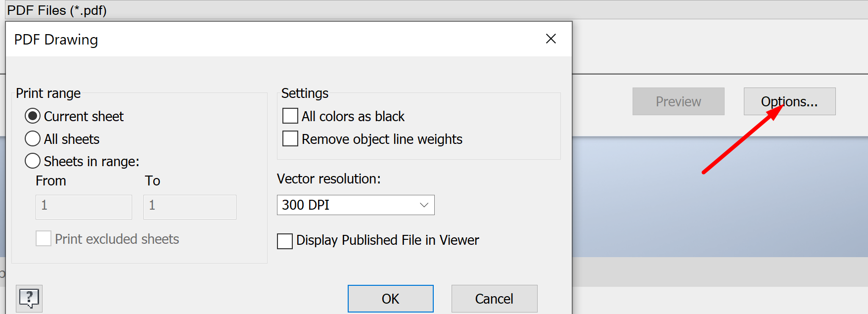Viewport: 868px width, 314px height.
Task: Click the Preview button
Action: coord(678,101)
